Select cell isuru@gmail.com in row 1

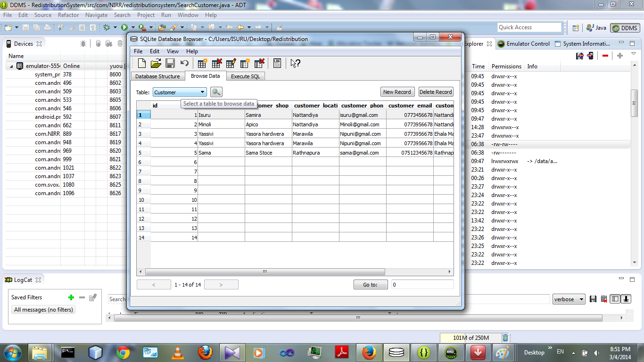pos(363,115)
